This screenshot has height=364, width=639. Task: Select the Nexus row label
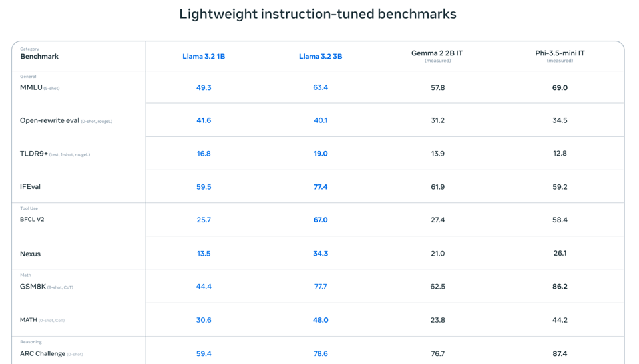pos(30,254)
